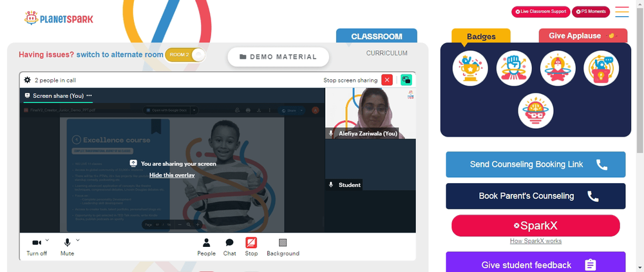Toggle the ROOM 2 switch
The width and height of the screenshot is (644, 272).
point(185,55)
